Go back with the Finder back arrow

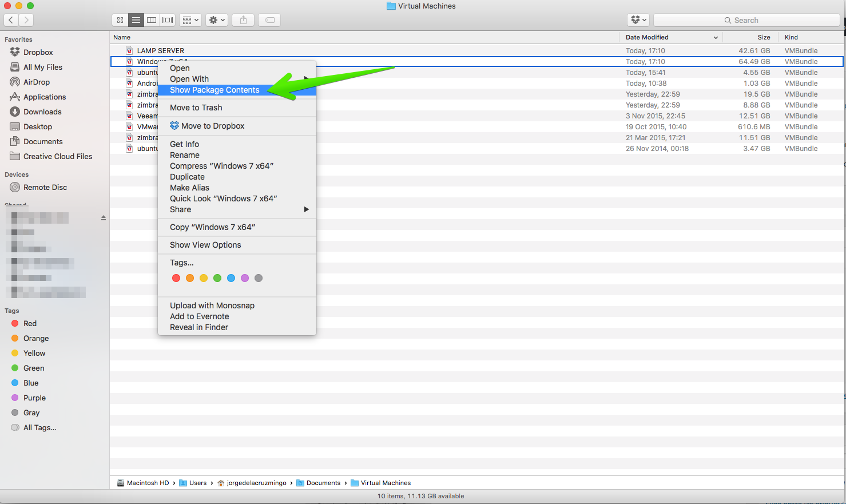tap(11, 20)
